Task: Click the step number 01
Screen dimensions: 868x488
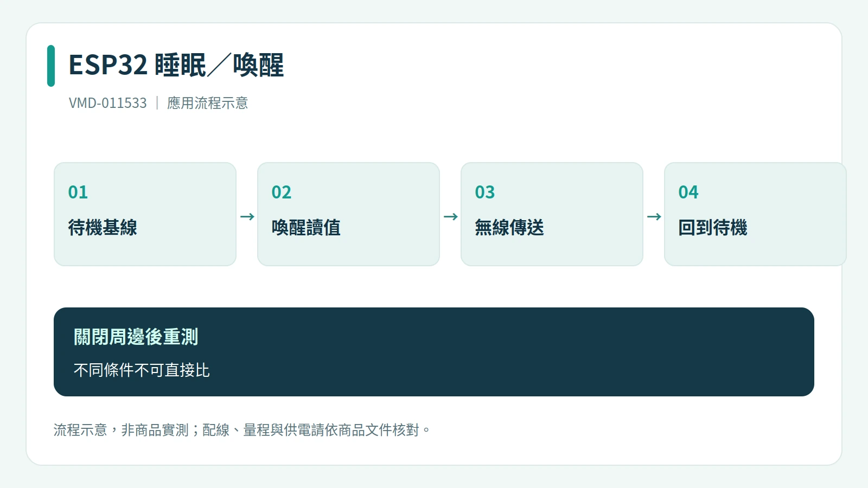Action: (x=78, y=192)
